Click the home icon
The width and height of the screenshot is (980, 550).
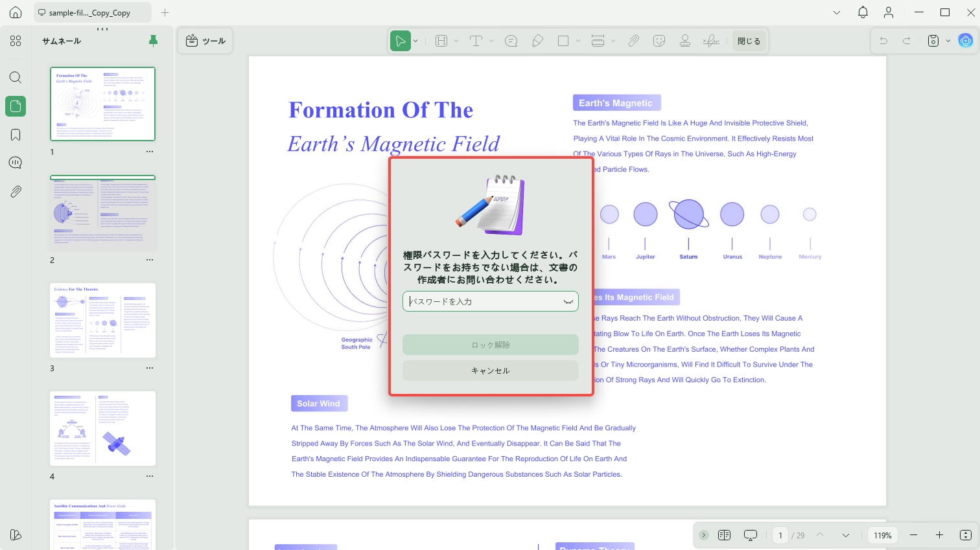coord(16,12)
